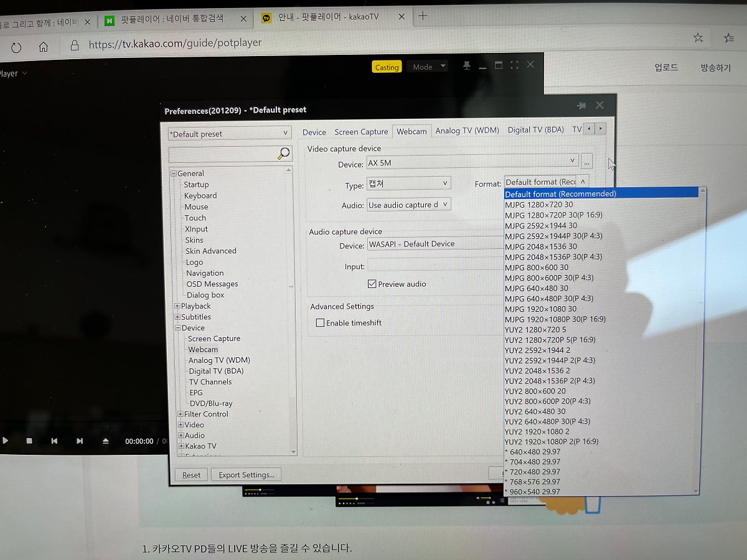Click the site lock icon in address bar
Screen dimensions: 747x560
[75, 45]
